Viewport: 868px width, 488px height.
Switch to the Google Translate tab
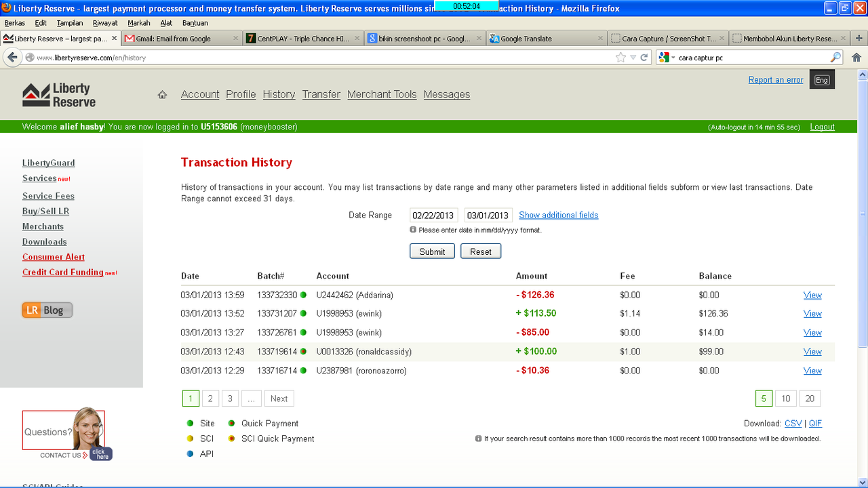pos(546,39)
